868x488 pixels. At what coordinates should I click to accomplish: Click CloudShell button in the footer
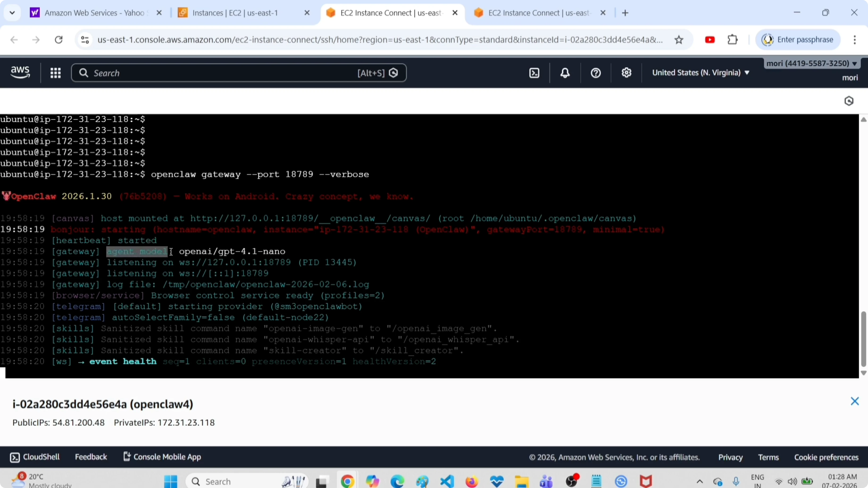35,457
